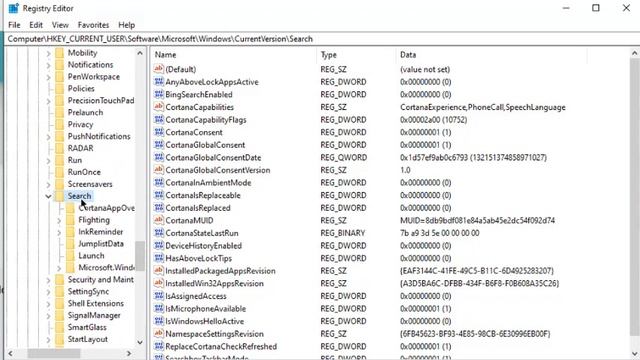The height and width of the screenshot is (360, 640).
Task: Sort values by Data column header
Action: tap(491, 55)
